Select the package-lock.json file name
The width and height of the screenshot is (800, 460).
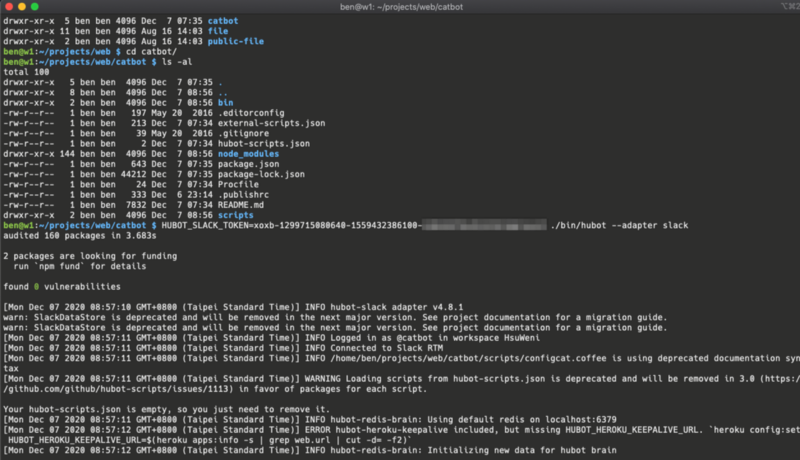[261, 174]
